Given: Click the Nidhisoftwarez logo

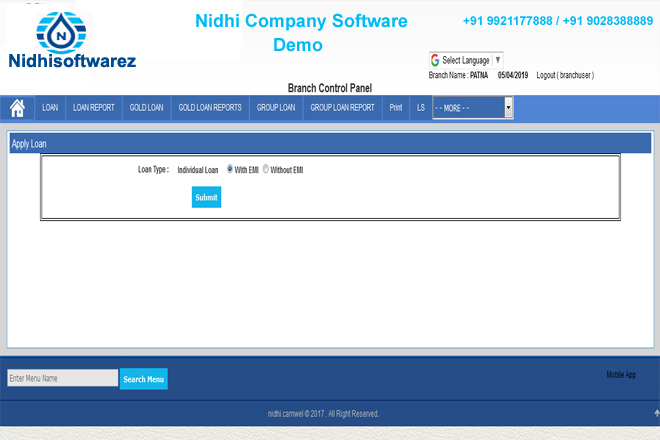Looking at the screenshot, I should pos(72,41).
